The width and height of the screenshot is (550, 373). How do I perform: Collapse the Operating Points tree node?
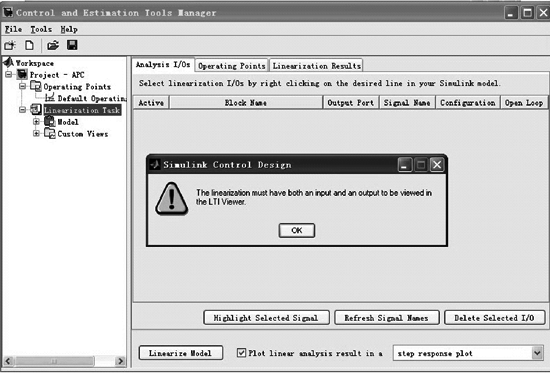pyautogui.click(x=22, y=86)
